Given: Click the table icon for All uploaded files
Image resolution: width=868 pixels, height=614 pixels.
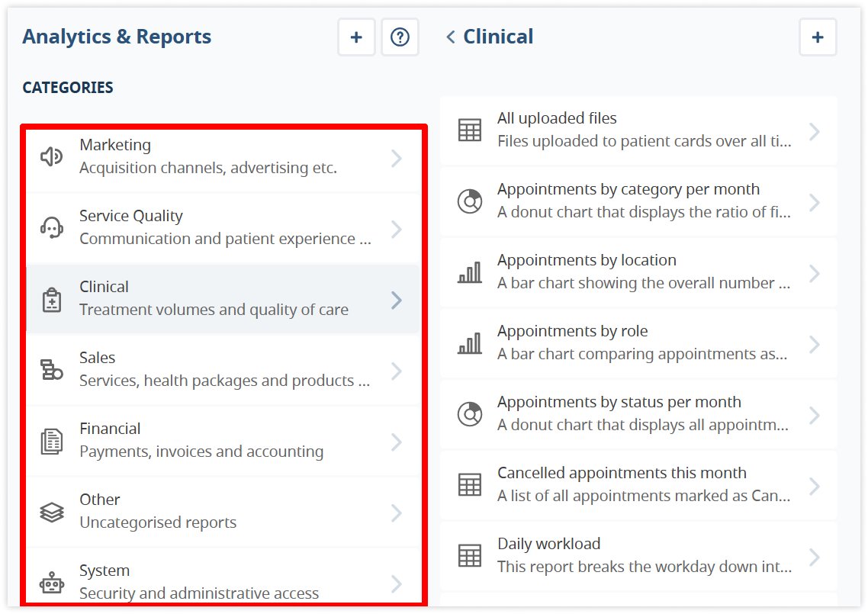Looking at the screenshot, I should point(470,130).
